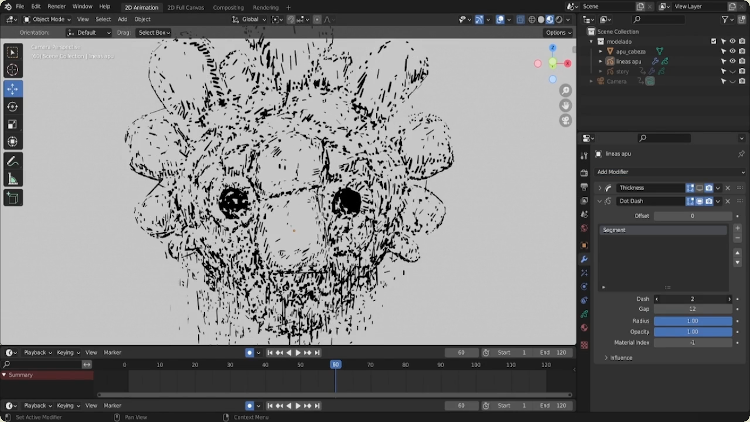The width and height of the screenshot is (750, 422).
Task: Choose the Rotate tool
Action: [13, 107]
